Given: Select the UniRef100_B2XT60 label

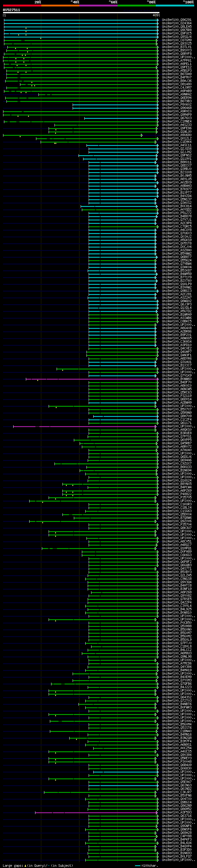Looking at the screenshot, I should pos(176,280).
